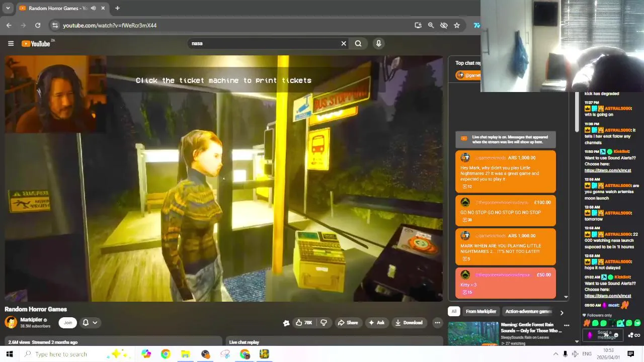The image size is (644, 362).
Task: Join the Markiplier channel membership
Action: click(x=68, y=323)
